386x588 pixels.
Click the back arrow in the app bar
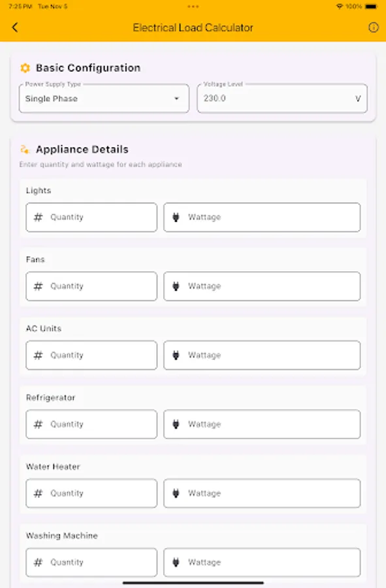click(14, 27)
